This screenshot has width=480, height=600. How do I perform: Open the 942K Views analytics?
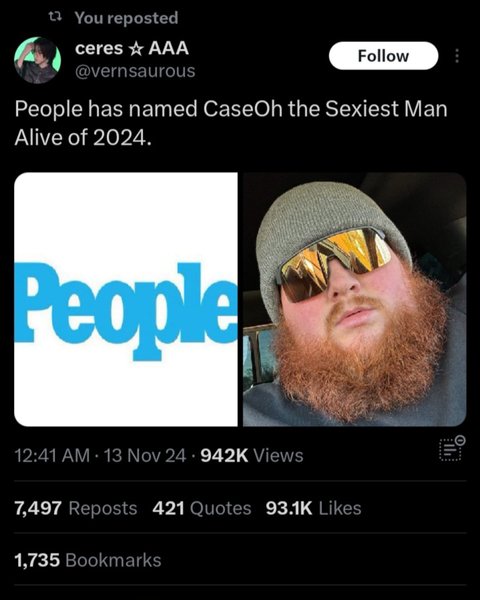[252, 455]
